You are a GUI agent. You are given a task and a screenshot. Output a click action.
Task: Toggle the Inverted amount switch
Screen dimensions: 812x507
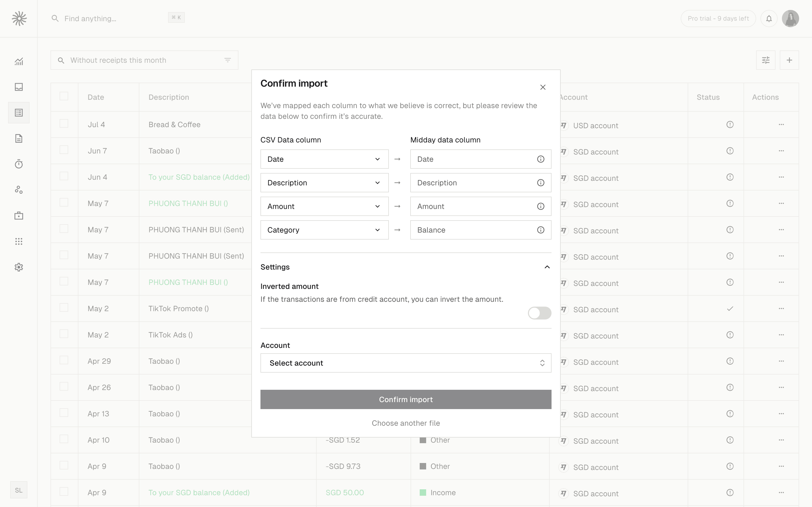click(x=539, y=313)
